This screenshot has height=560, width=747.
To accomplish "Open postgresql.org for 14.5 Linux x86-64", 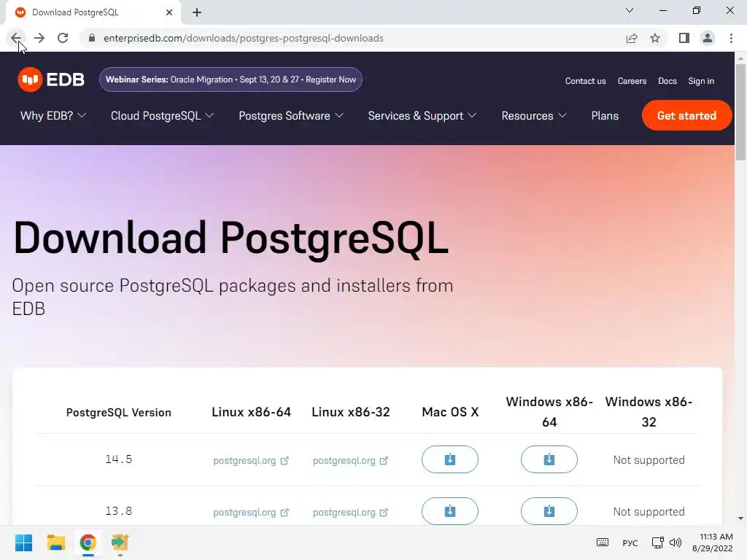I will (x=251, y=461).
